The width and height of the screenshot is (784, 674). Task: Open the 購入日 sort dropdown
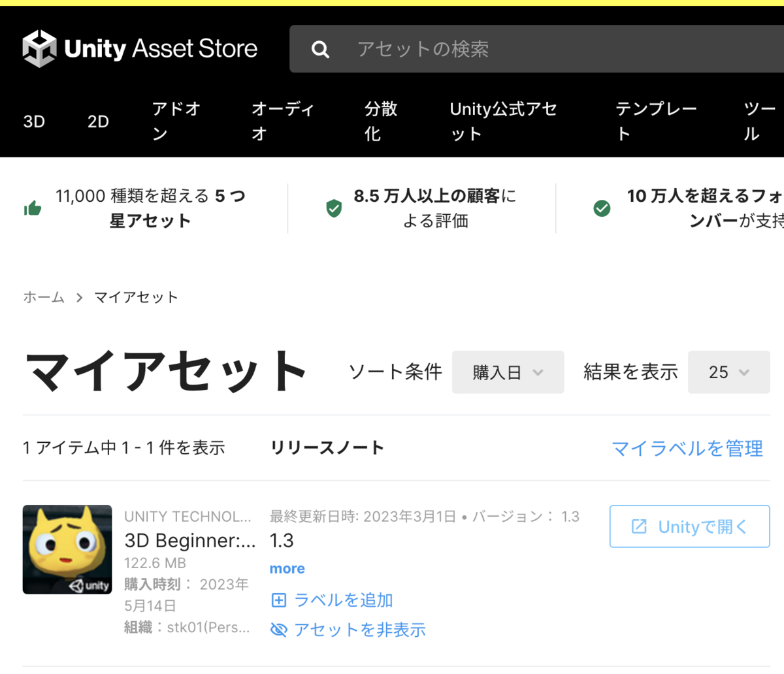pos(508,372)
